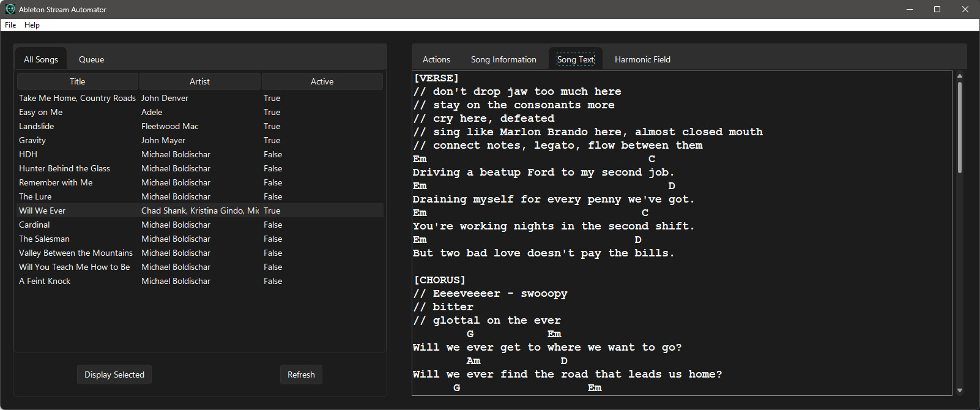The height and width of the screenshot is (410, 980).
Task: Sort songs by Active column header
Action: [322, 81]
